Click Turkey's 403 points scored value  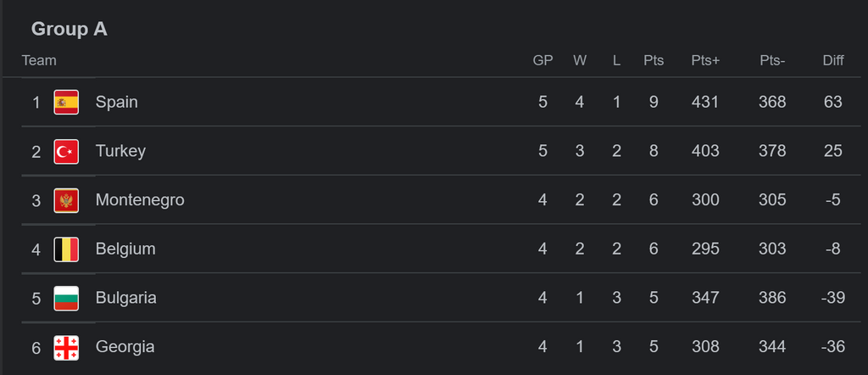pos(705,151)
